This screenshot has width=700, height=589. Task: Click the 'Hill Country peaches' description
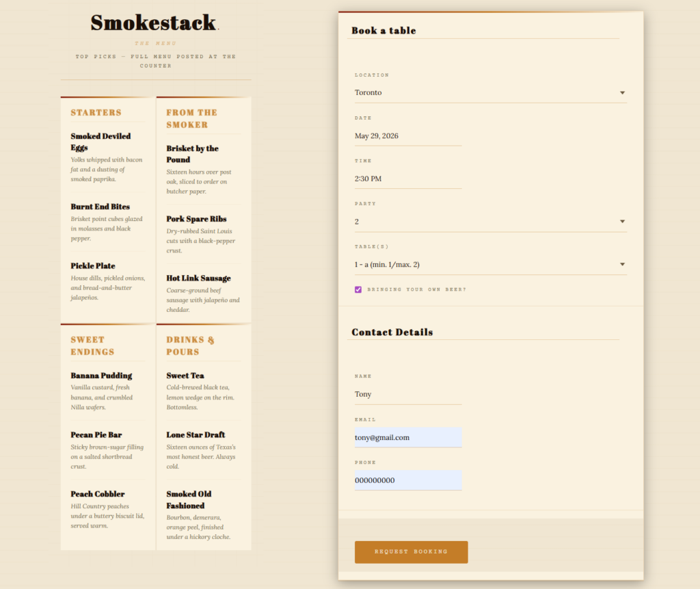[x=107, y=516]
